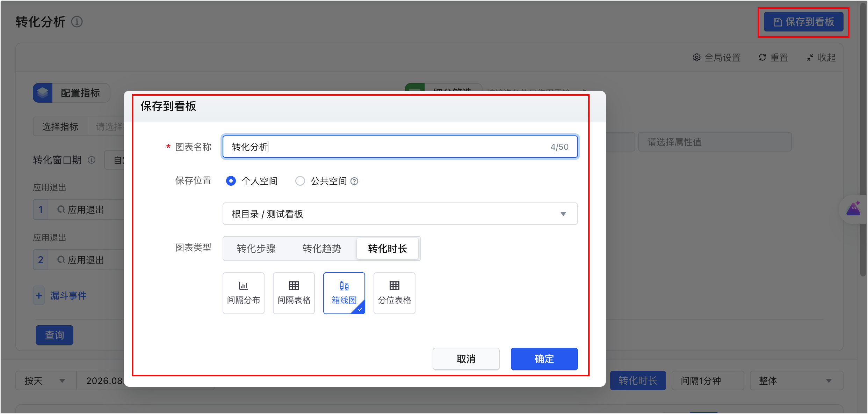This screenshot has width=868, height=414.
Task: Select 个人空间 radio option
Action: coord(231,181)
